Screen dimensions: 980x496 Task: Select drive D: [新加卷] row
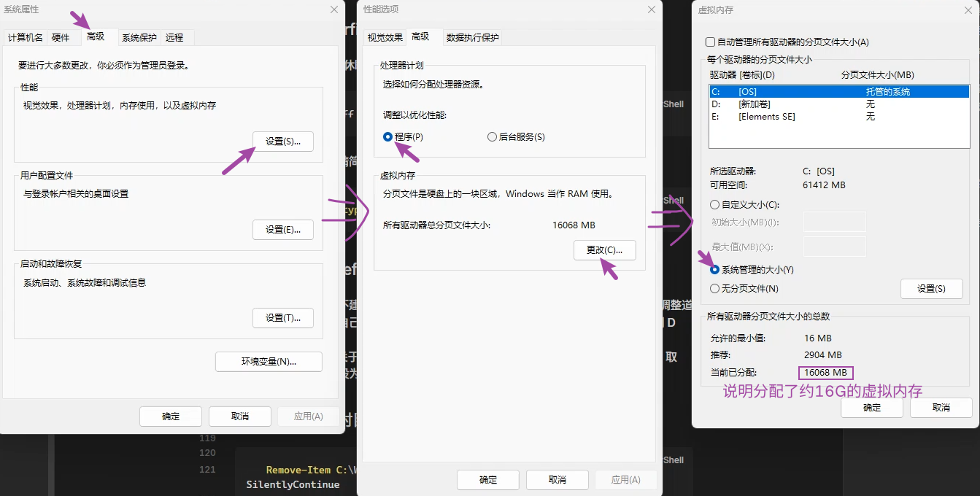pyautogui.click(x=839, y=104)
